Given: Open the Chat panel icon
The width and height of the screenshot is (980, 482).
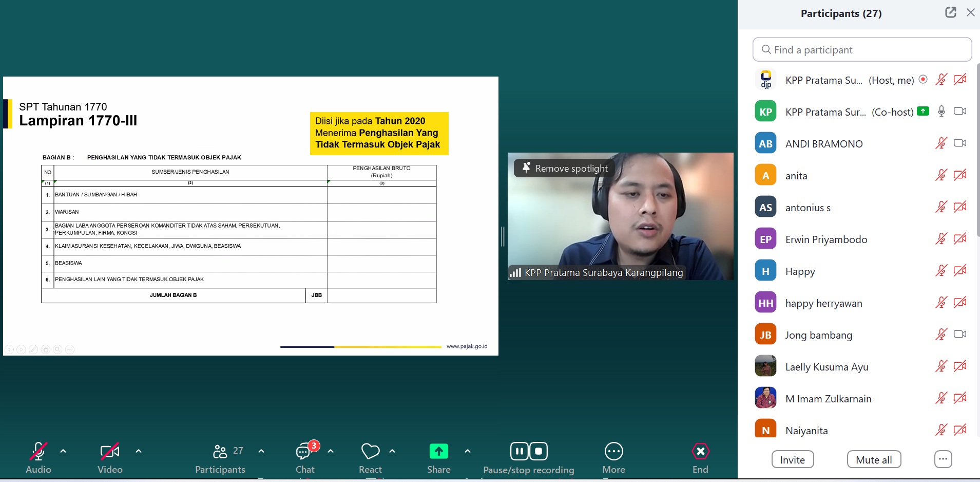Looking at the screenshot, I should click(304, 452).
